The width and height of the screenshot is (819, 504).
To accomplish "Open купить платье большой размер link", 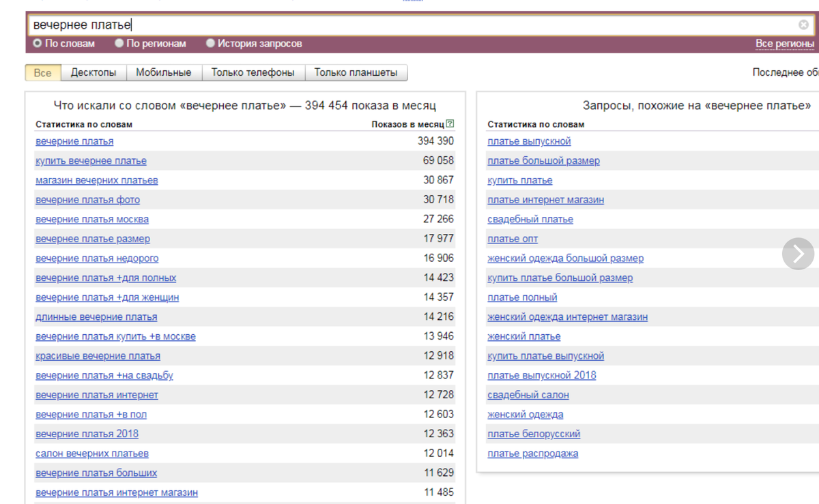I will point(560,278).
